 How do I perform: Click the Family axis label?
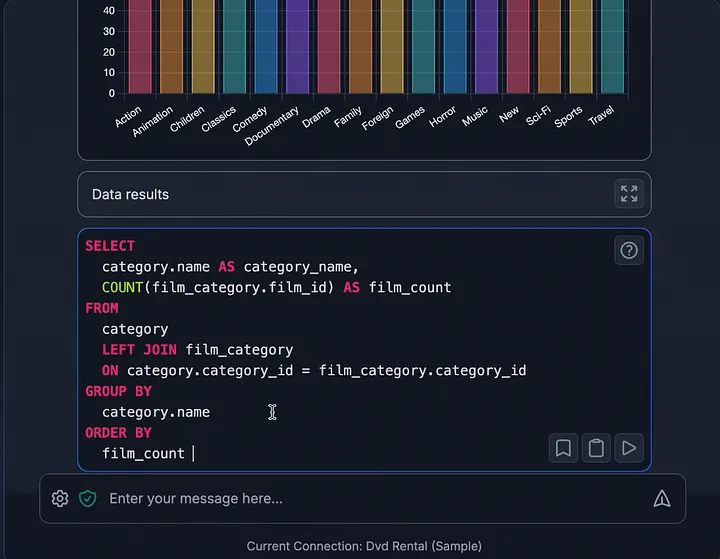(348, 117)
